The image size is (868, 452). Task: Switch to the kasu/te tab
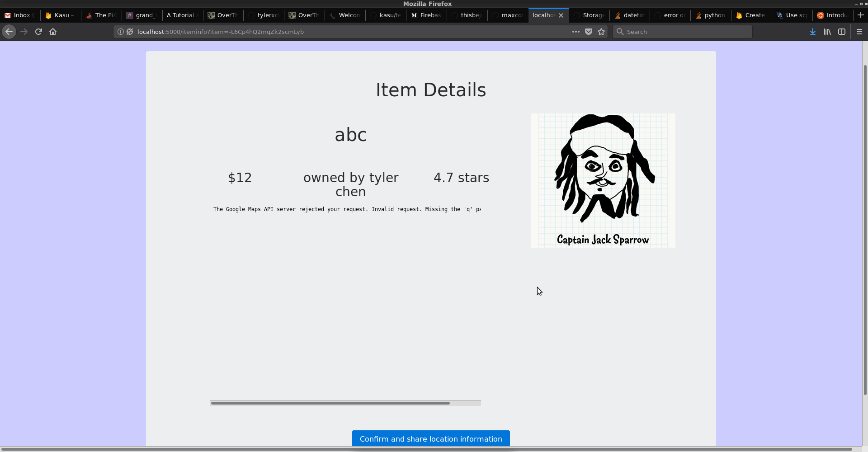tap(386, 15)
